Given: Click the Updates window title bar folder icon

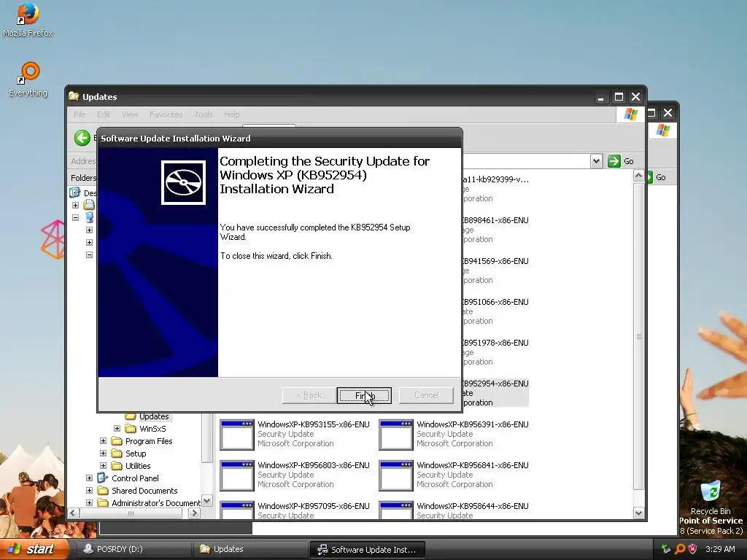Looking at the screenshot, I should coord(74,96).
